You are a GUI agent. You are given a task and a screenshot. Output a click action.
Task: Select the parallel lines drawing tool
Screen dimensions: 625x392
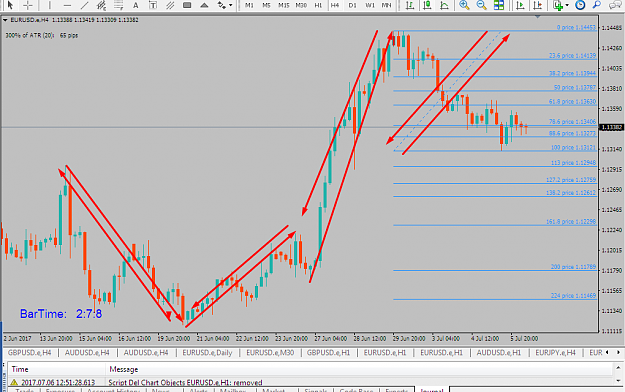point(170,5)
